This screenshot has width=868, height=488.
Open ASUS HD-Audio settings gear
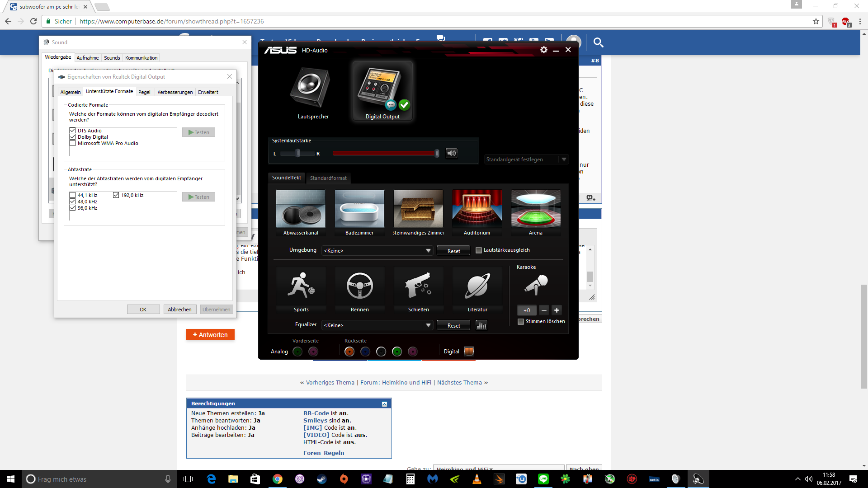[543, 50]
